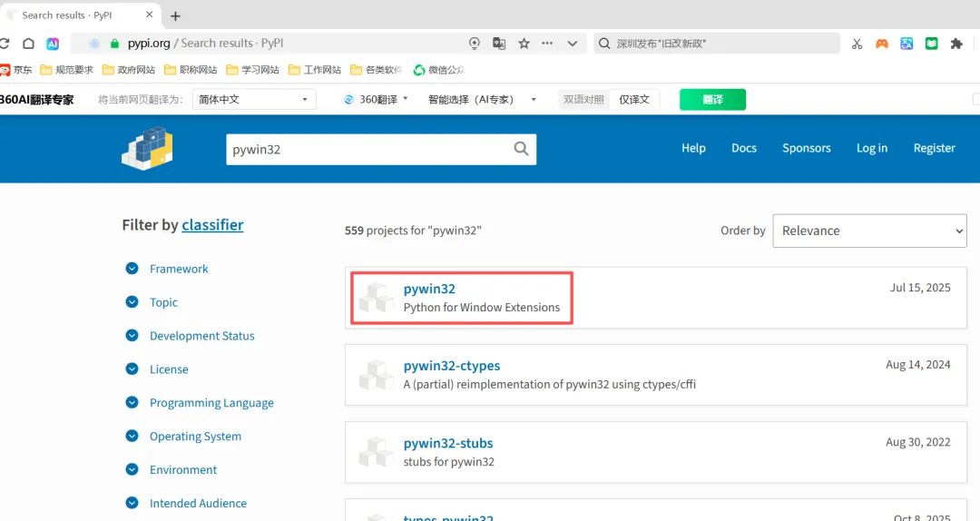The width and height of the screenshot is (980, 521).
Task: Click the green padlock security icon
Action: pos(114,44)
